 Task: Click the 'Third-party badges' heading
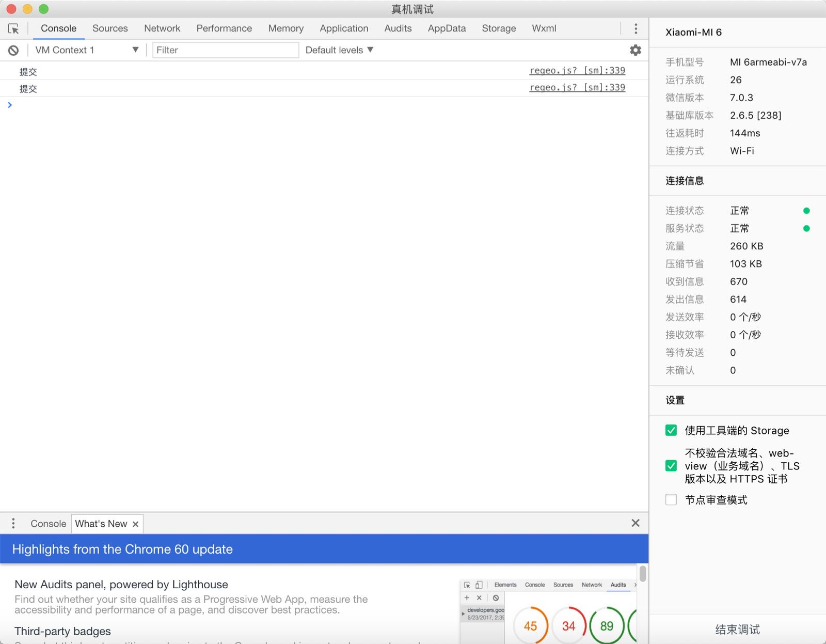tap(62, 631)
